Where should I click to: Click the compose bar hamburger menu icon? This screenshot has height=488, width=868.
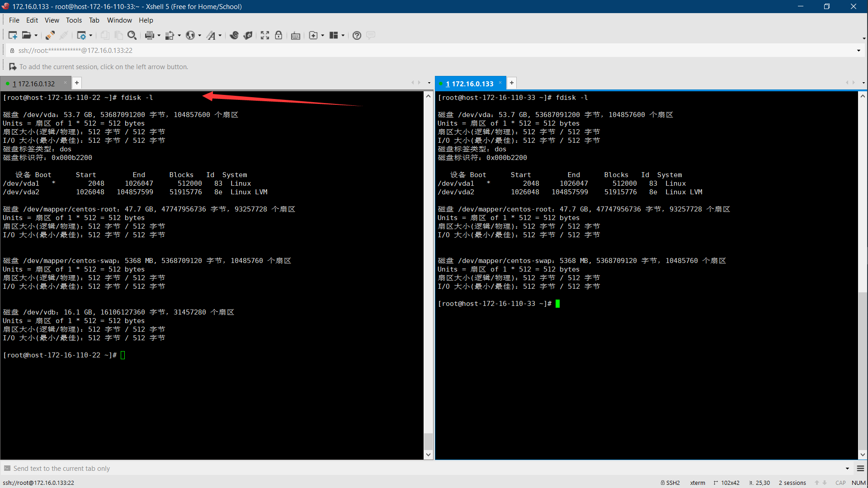(x=861, y=469)
